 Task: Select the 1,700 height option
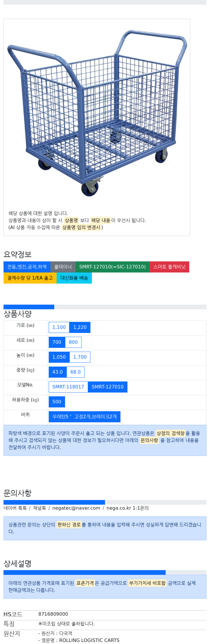[x=80, y=357]
